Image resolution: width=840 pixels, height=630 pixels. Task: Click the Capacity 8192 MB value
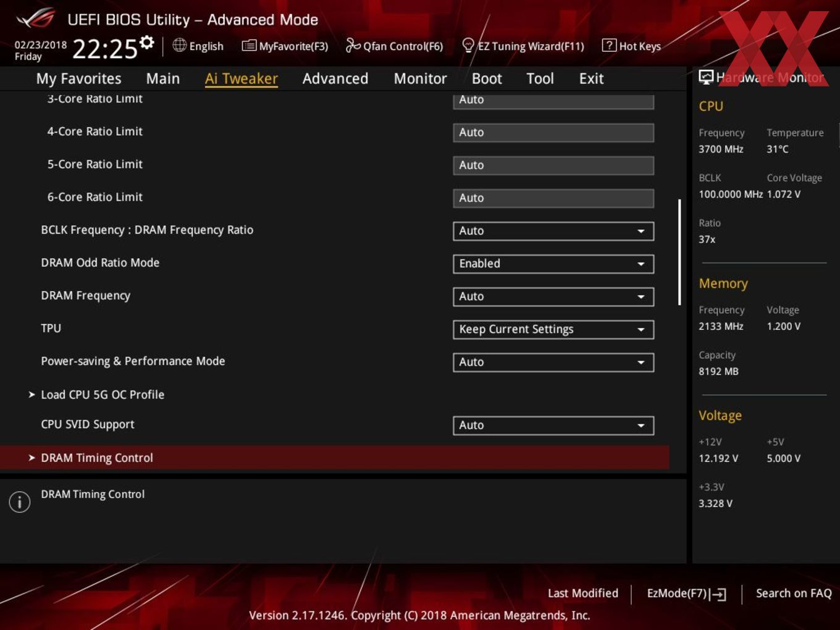pyautogui.click(x=718, y=371)
